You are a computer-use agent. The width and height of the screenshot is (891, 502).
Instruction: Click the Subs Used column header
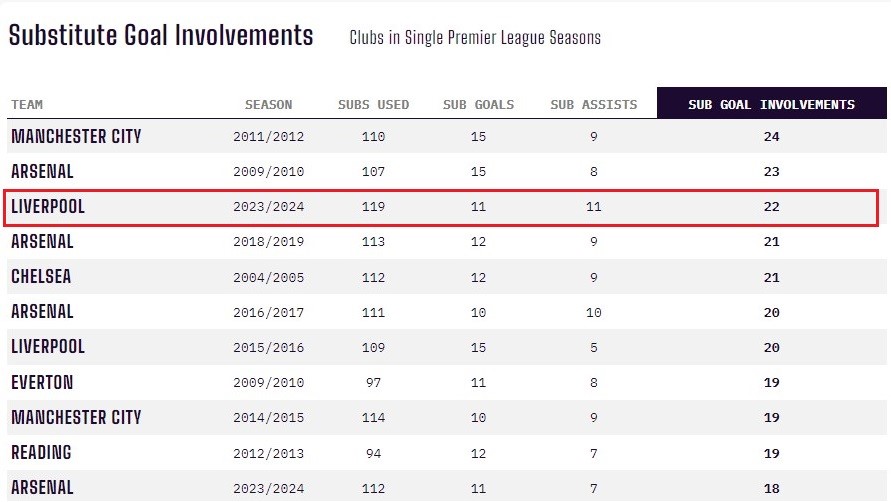pos(373,105)
